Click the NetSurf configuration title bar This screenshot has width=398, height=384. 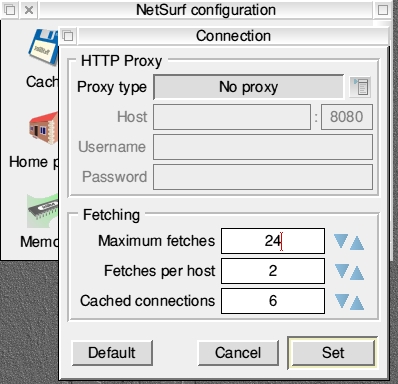pyautogui.click(x=206, y=10)
